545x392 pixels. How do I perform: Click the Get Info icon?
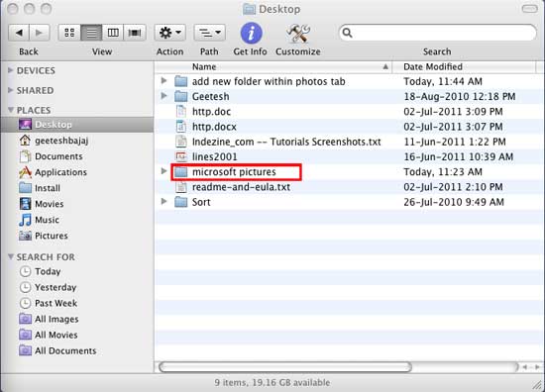click(251, 34)
